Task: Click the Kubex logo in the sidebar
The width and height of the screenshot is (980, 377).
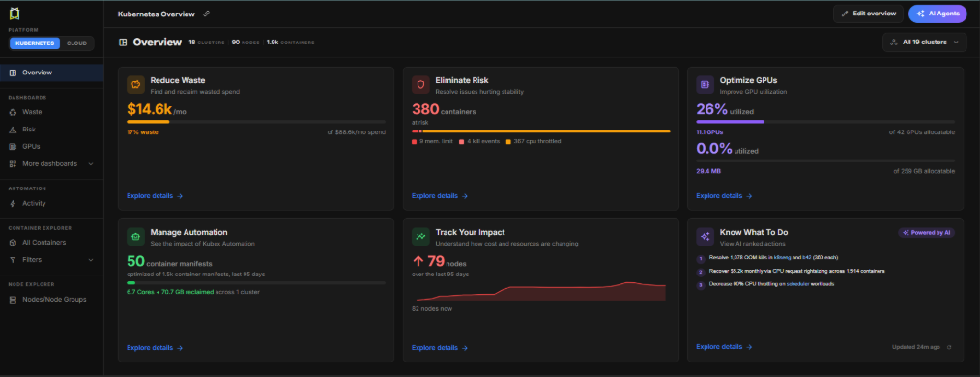Action: point(14,14)
